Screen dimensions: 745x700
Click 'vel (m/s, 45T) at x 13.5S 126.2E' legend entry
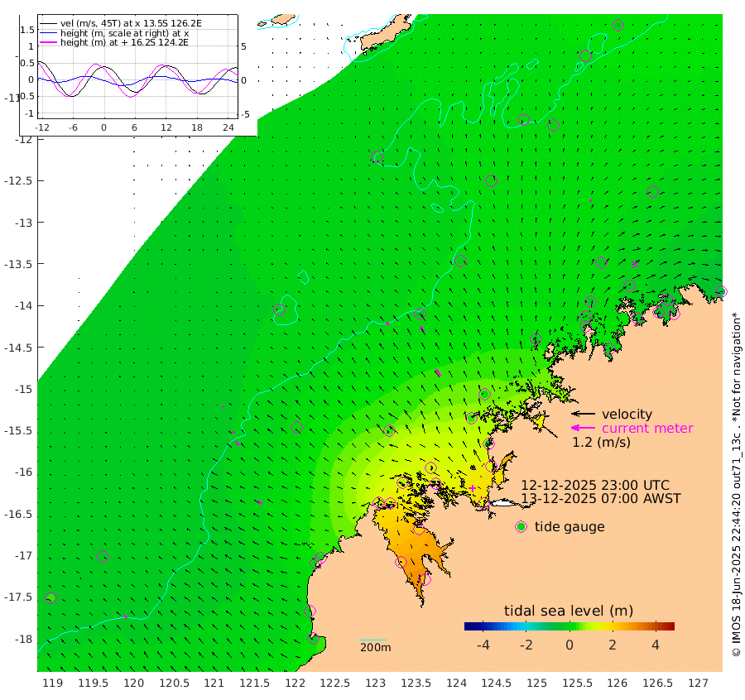click(131, 23)
